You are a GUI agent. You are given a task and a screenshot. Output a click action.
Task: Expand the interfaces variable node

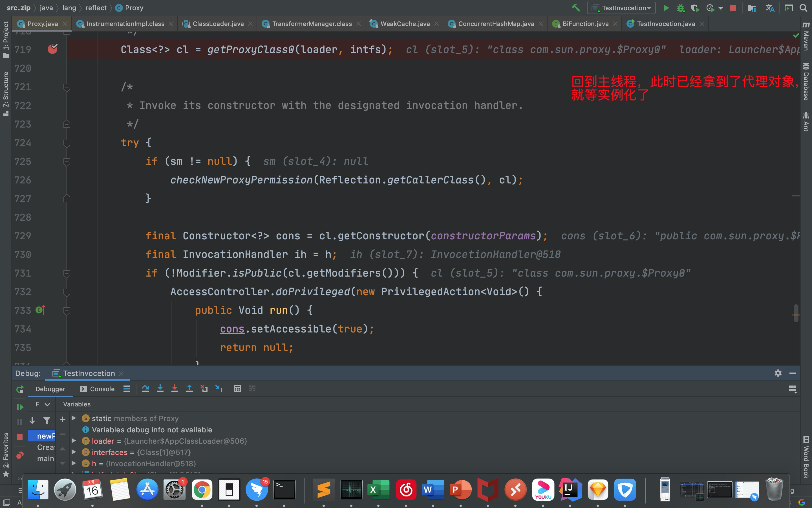(74, 452)
